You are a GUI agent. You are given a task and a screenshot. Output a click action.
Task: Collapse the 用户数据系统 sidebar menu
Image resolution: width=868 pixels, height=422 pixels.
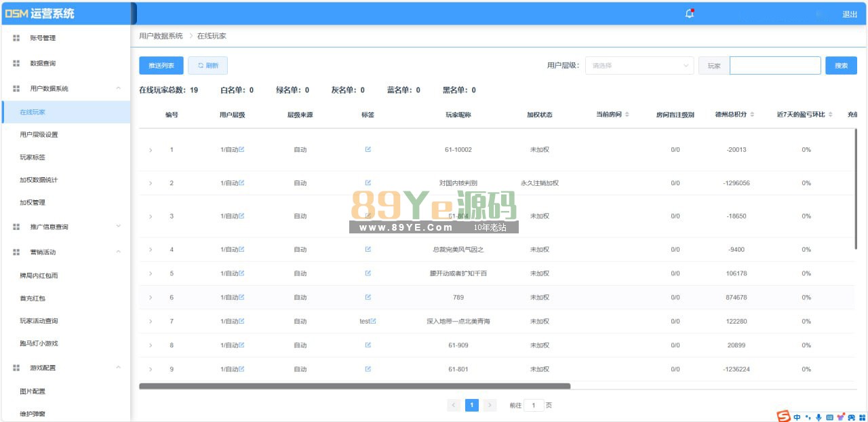click(119, 88)
